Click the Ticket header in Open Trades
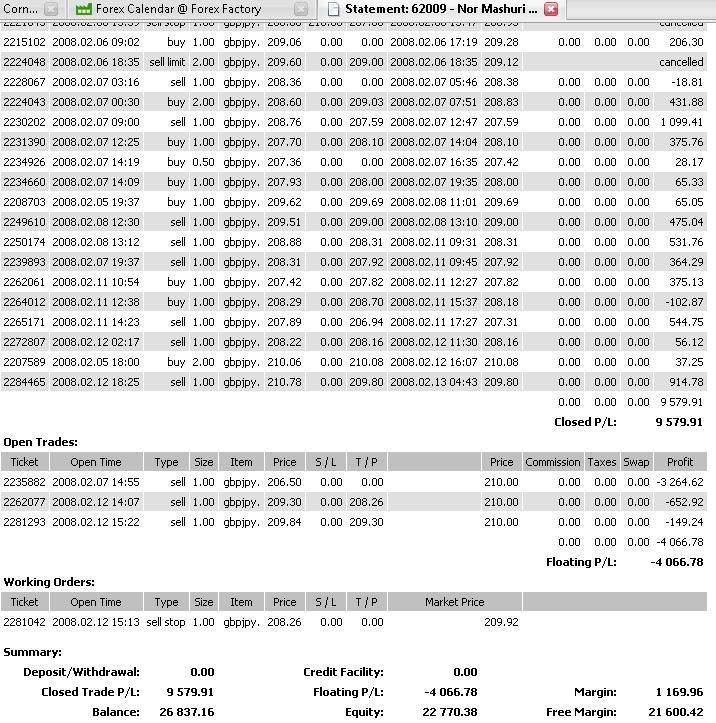 pos(24,462)
